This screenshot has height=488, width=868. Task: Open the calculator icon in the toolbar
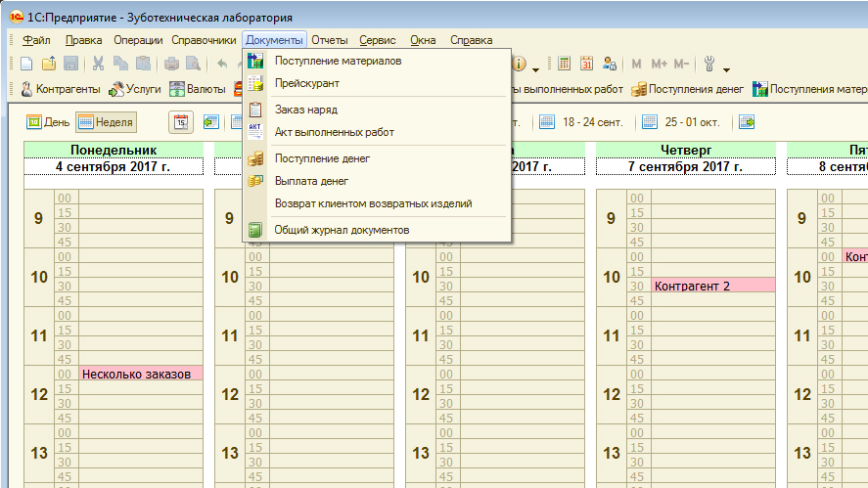tap(565, 65)
